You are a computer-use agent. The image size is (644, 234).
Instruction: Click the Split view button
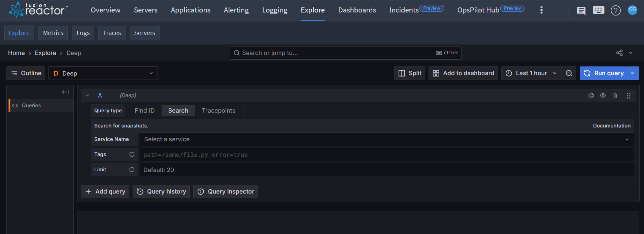[x=410, y=73]
